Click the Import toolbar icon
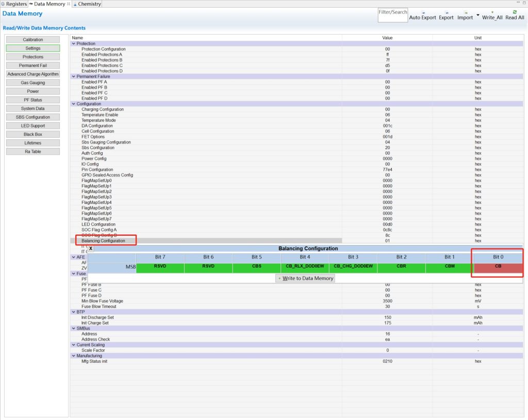 465,12
